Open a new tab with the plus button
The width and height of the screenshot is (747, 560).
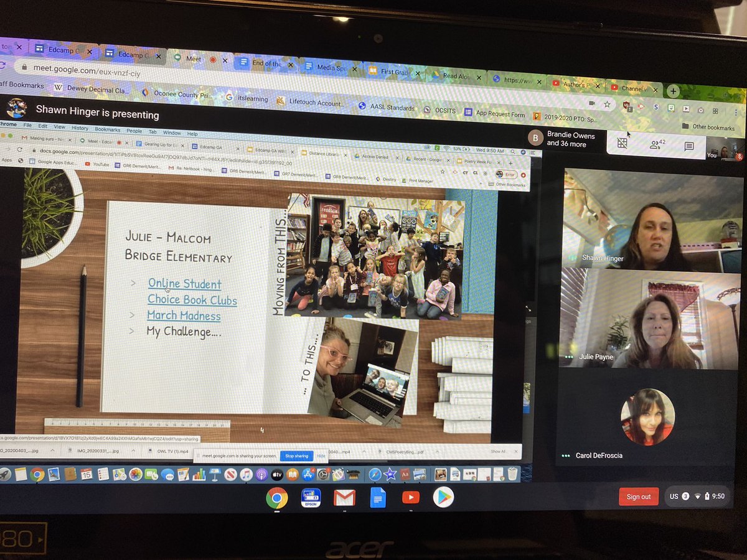point(673,91)
